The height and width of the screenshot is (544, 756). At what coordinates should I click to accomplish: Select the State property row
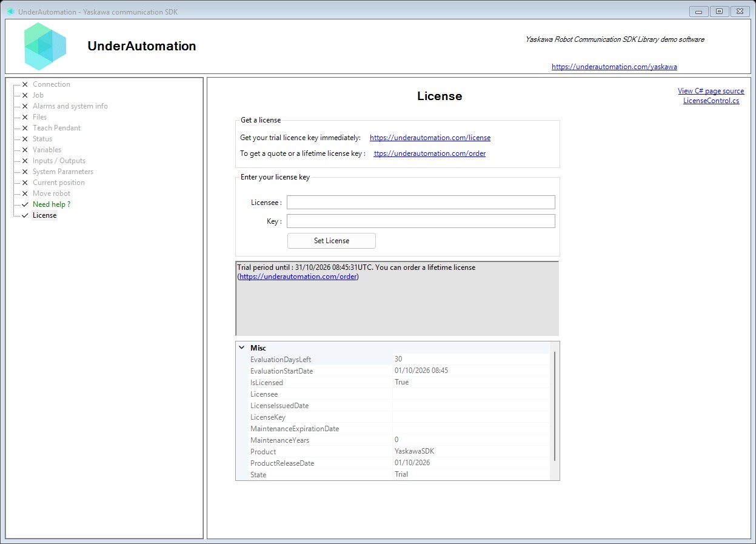click(393, 475)
